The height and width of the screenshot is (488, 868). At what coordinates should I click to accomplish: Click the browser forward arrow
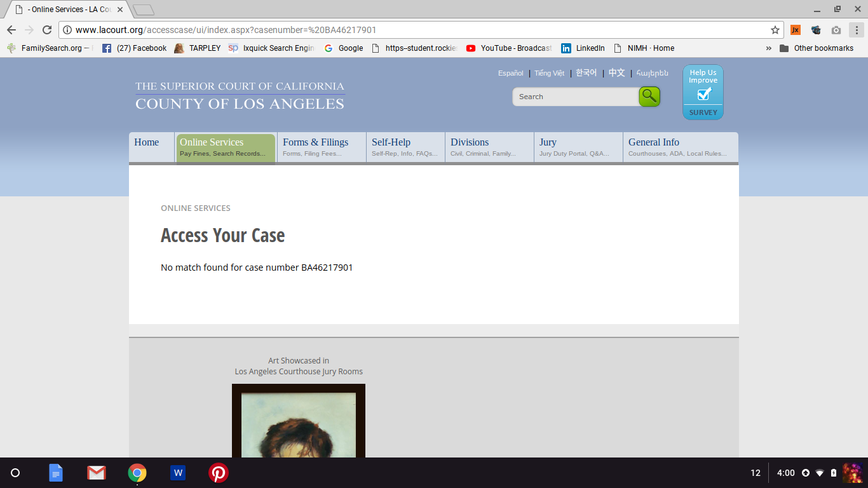(29, 30)
